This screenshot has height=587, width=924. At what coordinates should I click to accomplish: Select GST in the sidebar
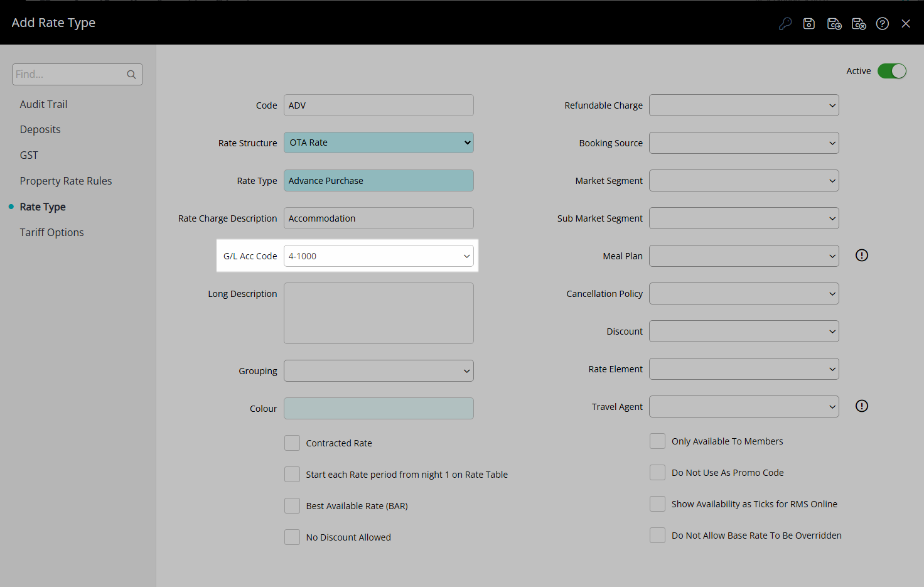click(29, 155)
